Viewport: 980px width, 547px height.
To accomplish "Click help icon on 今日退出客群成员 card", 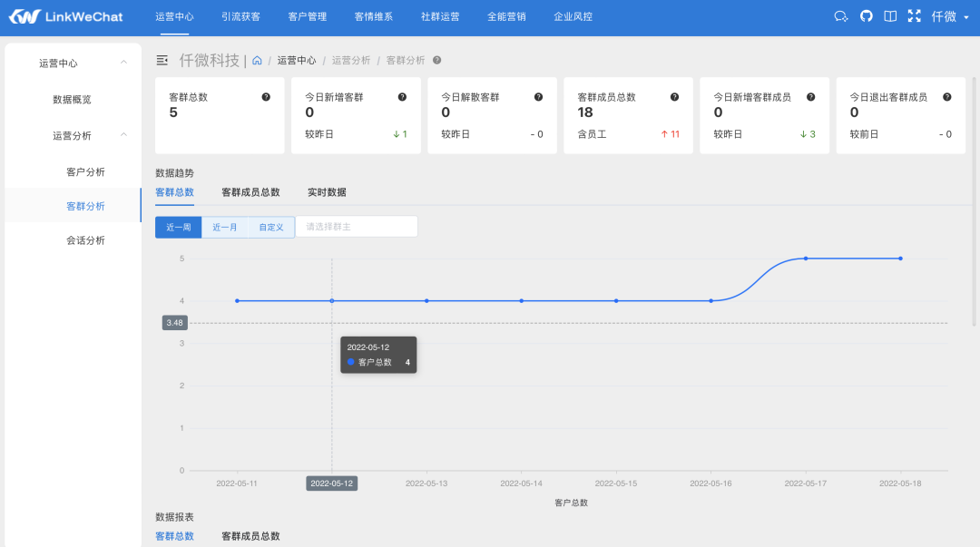I will 946,97.
